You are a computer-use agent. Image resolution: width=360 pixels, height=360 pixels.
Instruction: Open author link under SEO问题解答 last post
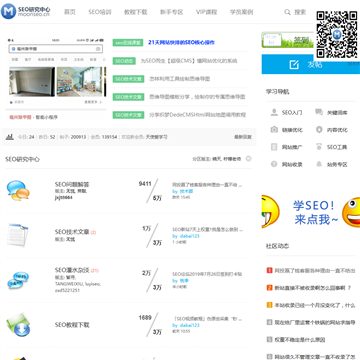(186, 191)
